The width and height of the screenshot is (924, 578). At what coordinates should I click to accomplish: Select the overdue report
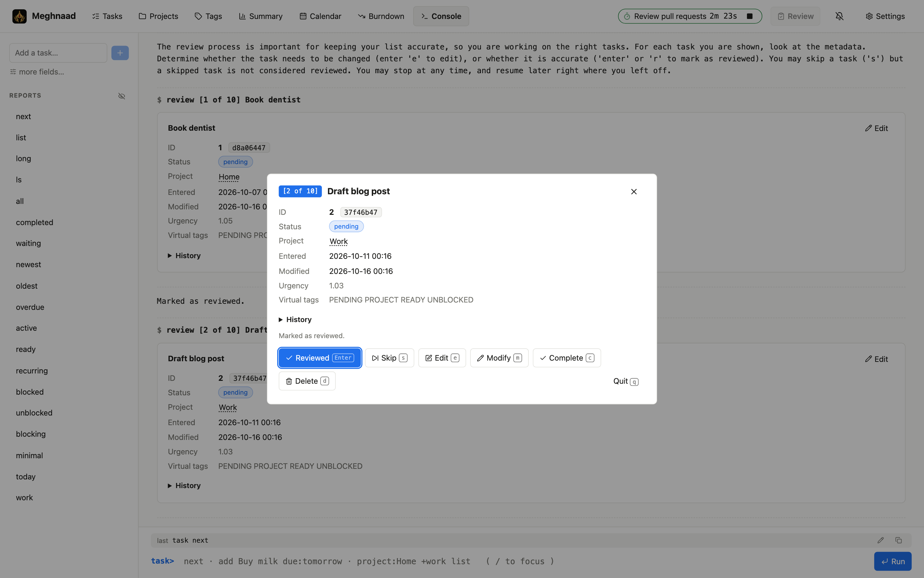30,307
